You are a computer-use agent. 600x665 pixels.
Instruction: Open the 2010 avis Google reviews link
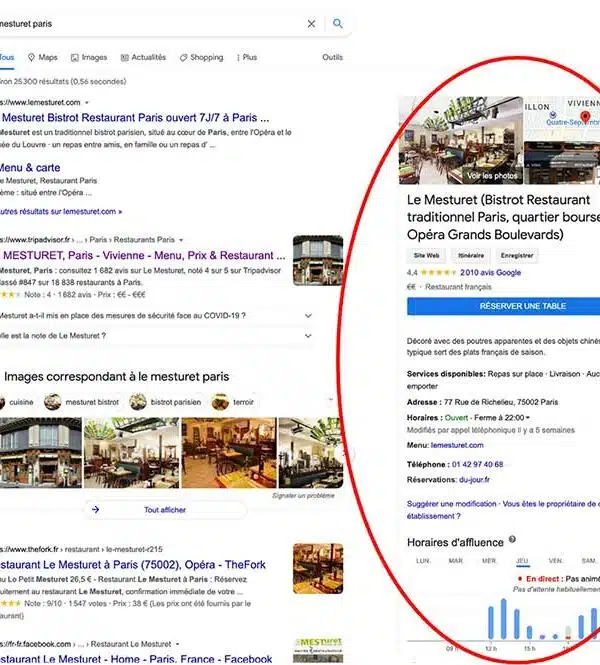(490, 272)
